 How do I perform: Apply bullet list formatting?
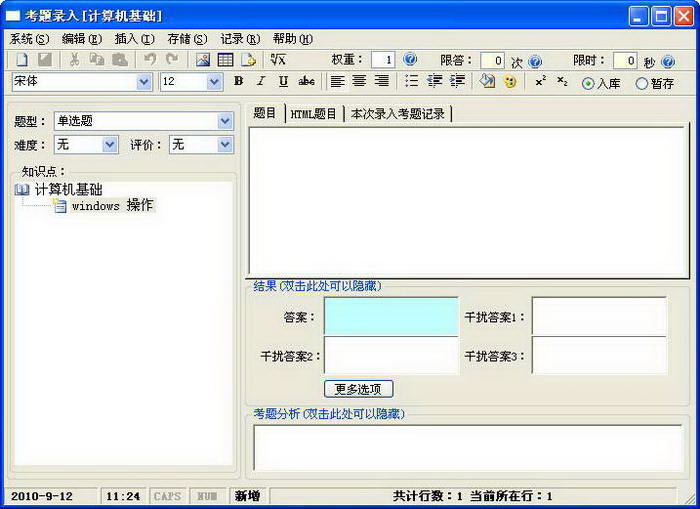(412, 81)
